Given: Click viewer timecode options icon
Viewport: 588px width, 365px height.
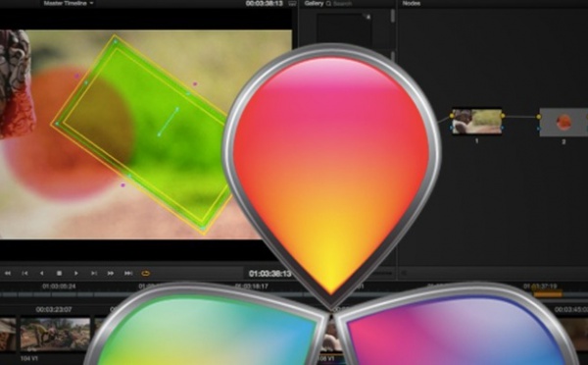Looking at the screenshot, I should click(292, 4).
